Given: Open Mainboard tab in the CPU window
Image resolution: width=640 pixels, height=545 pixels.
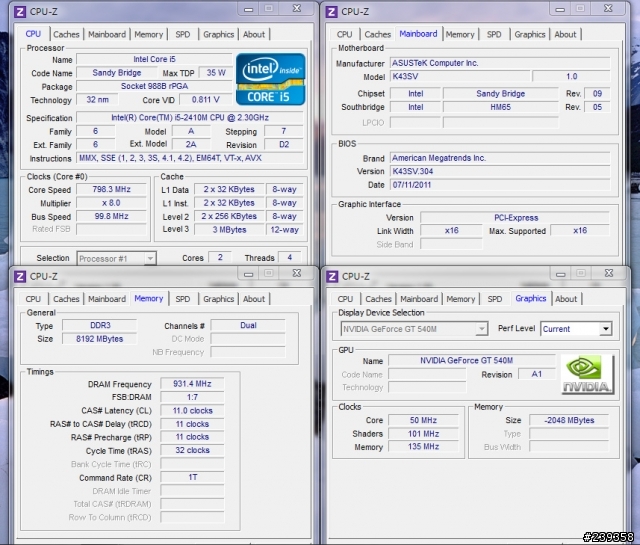Looking at the screenshot, I should [107, 34].
